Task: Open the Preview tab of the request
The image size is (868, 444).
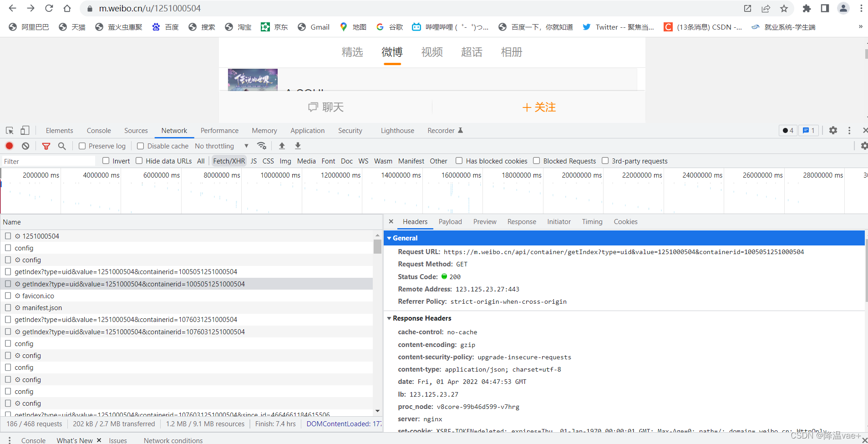Action: click(x=485, y=222)
